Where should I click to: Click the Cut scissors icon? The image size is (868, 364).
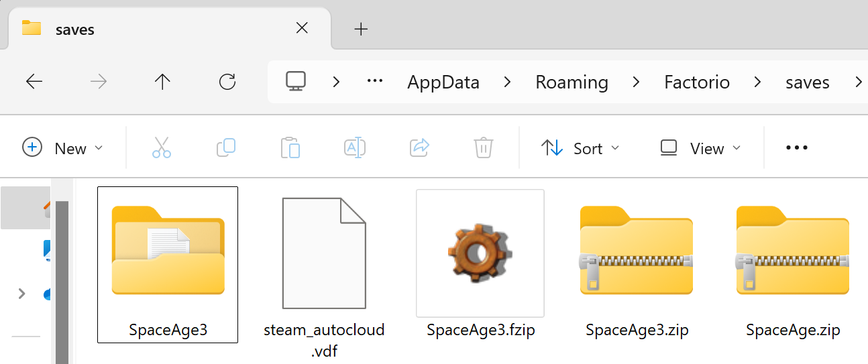(162, 147)
